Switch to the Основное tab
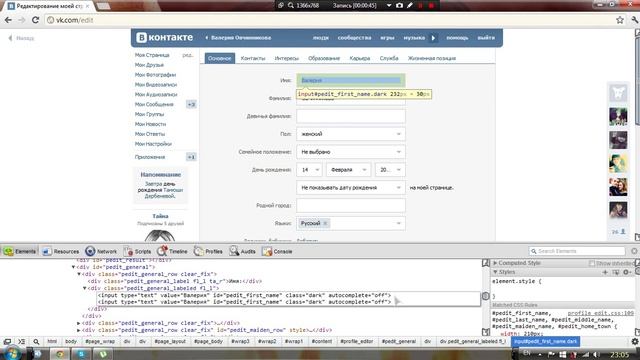Image resolution: width=640 pixels, height=360 pixels. 220,58
